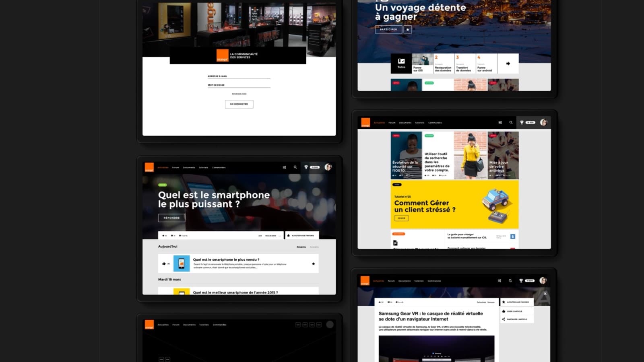Viewport: 644px width, 362px height.
Task: Click the 'Adresse e-mail' input field
Action: coord(239,76)
